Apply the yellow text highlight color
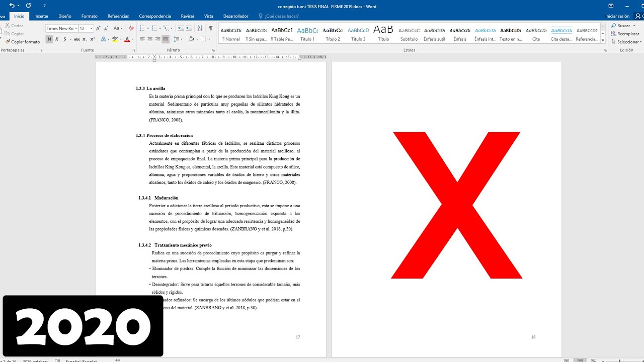This screenshot has height=362, width=644. [x=115, y=39]
